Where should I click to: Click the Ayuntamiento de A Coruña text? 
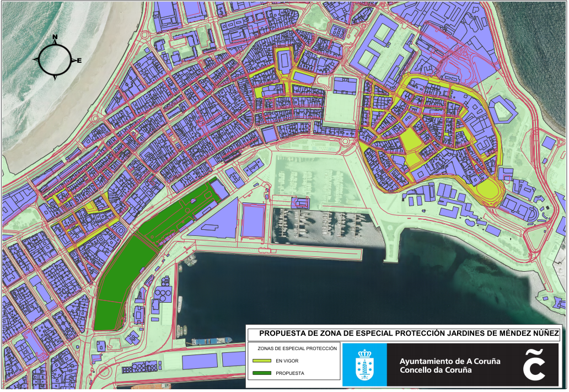(x=450, y=361)
